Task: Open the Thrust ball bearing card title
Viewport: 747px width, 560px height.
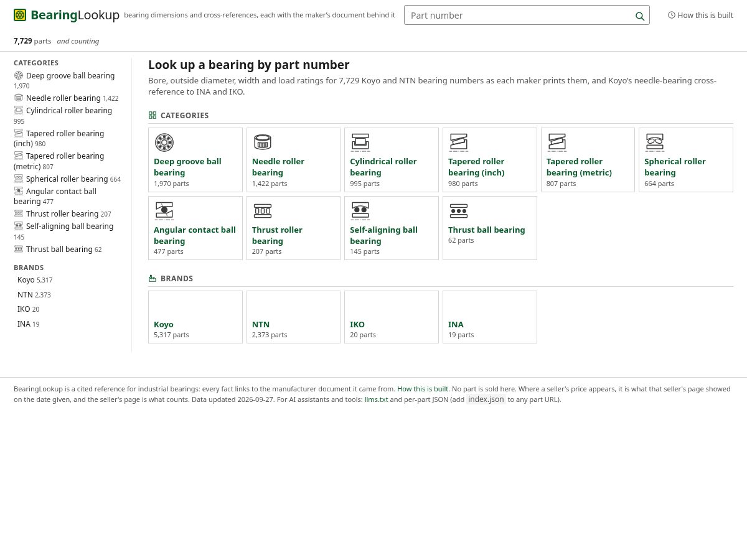Action: click(487, 230)
